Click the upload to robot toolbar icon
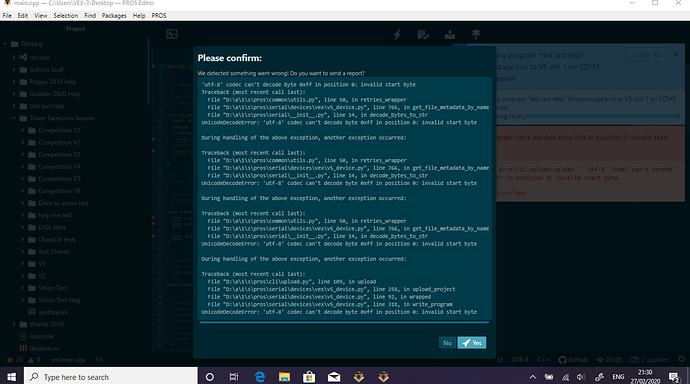This screenshot has width=690, height=384. 450,35
